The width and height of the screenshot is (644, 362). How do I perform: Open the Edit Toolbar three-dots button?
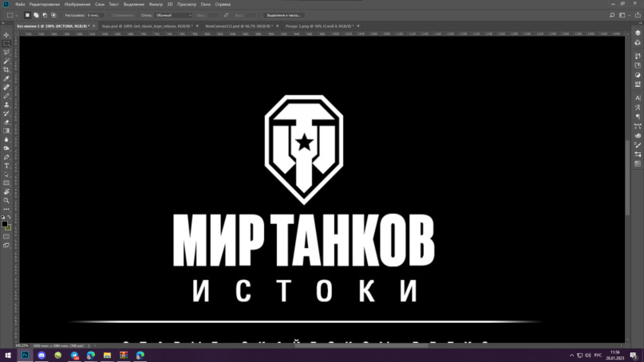[6, 210]
